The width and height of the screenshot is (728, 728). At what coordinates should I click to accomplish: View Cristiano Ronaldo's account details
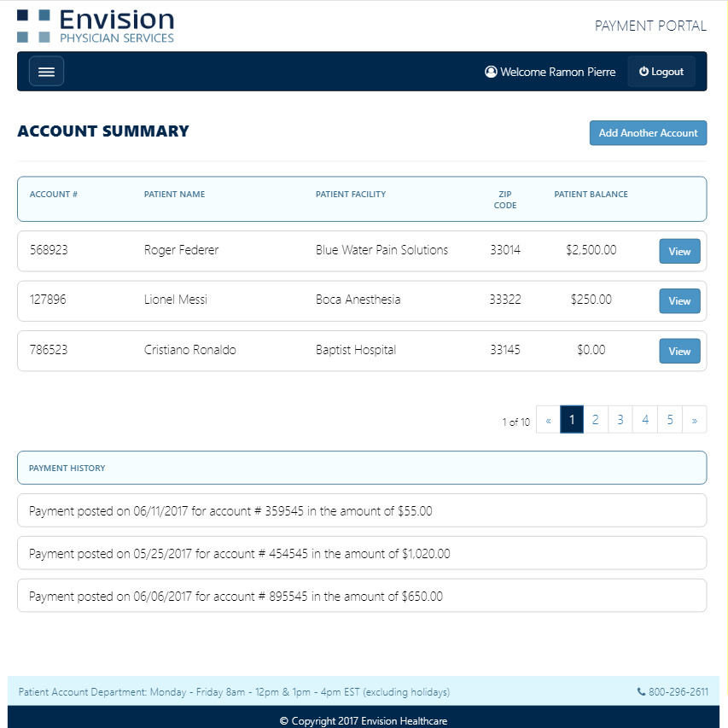click(679, 351)
